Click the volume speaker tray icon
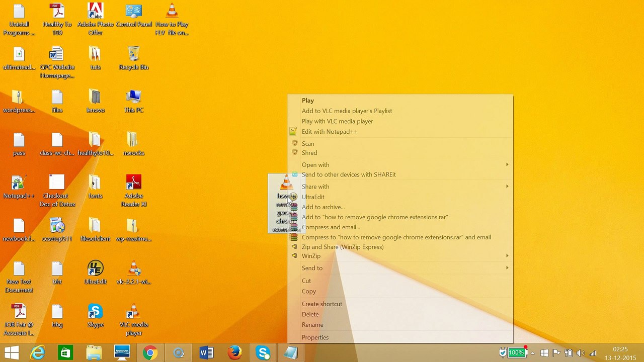This screenshot has width=644, height=362. 581,353
